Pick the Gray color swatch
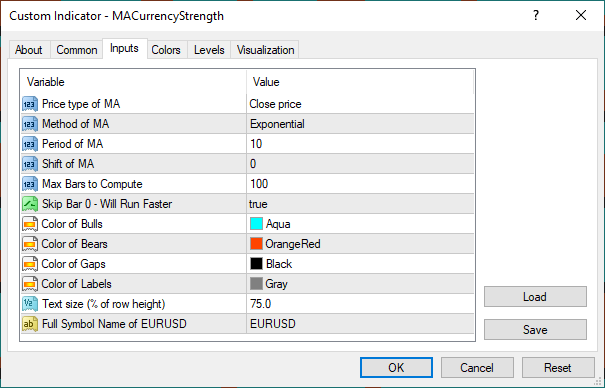The height and width of the screenshot is (388, 605). click(256, 284)
